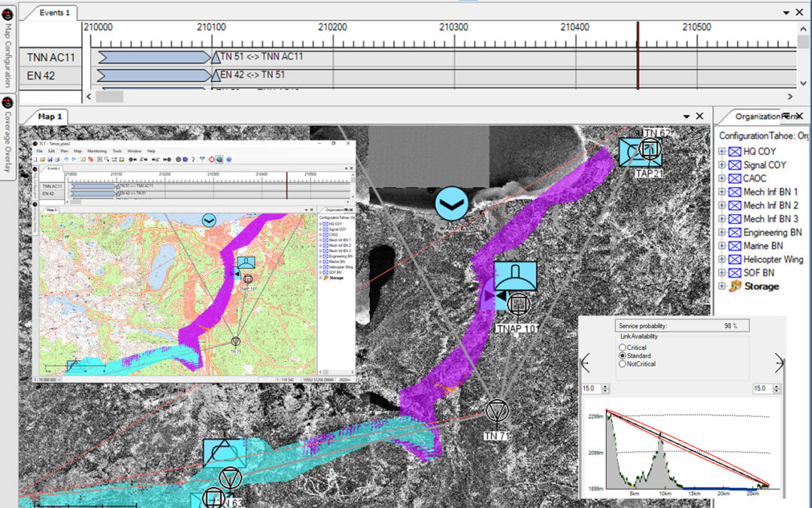Viewport: 812px width, 508px height.
Task: Click the Storage folder icon
Action: [735, 286]
